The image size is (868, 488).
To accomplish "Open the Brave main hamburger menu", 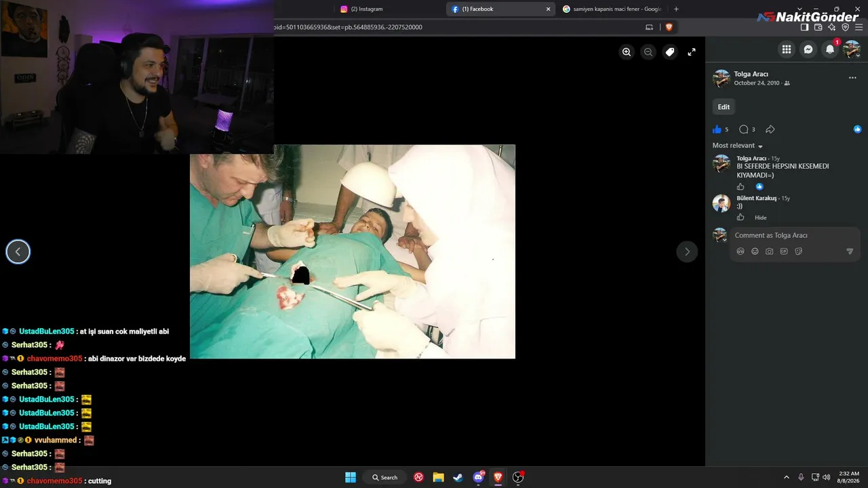I will coord(859,27).
